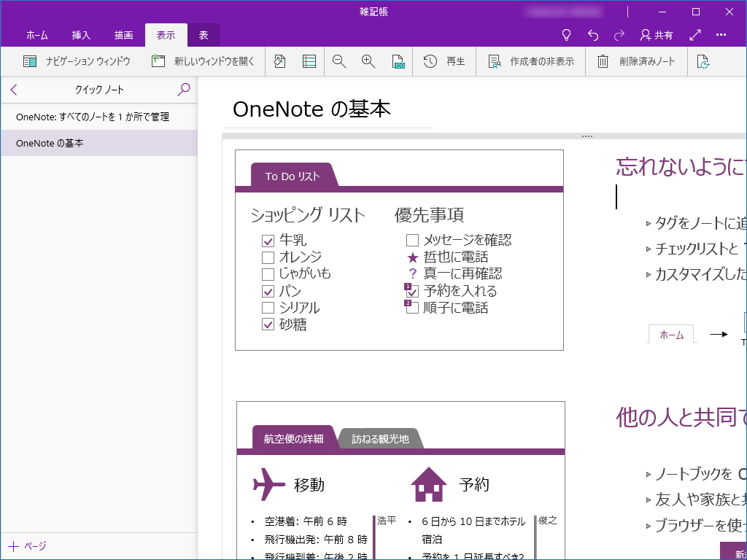Check the オレンジ checkbox
747x560 pixels.
point(268,257)
